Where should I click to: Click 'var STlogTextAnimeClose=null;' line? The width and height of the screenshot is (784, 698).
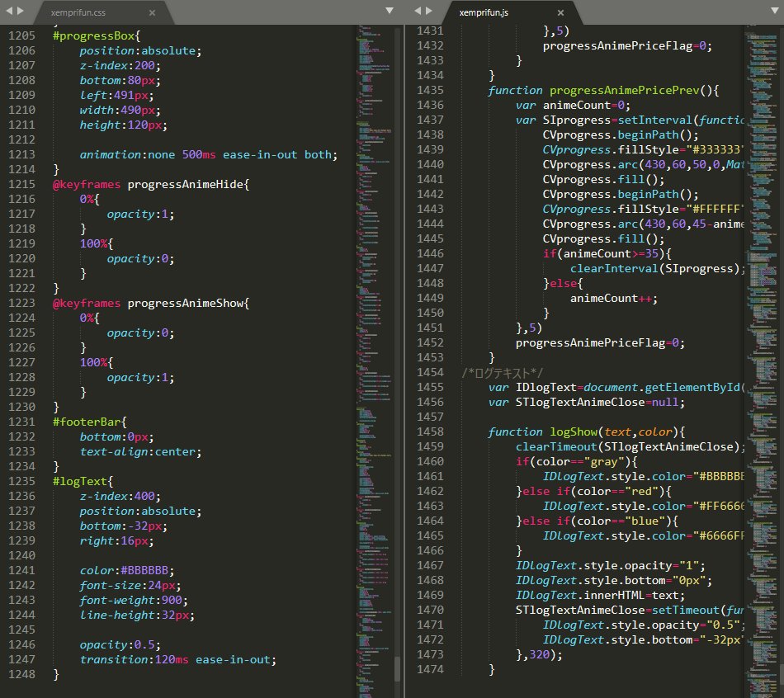point(587,403)
